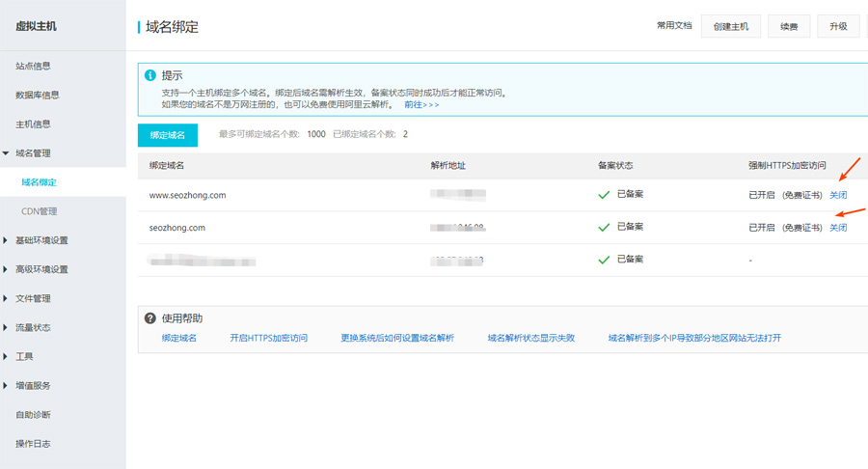Click the 绑定域名 button
This screenshot has height=469, width=868.
coord(168,135)
